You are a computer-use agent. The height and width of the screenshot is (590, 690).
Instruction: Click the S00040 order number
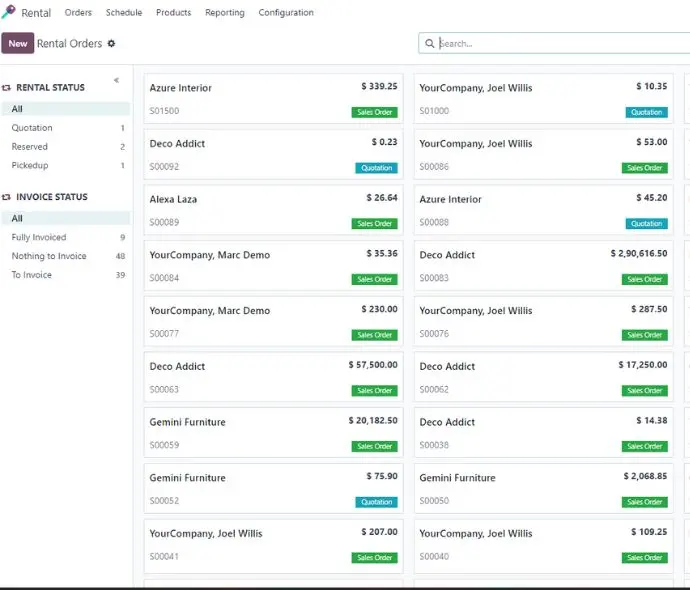point(434,557)
